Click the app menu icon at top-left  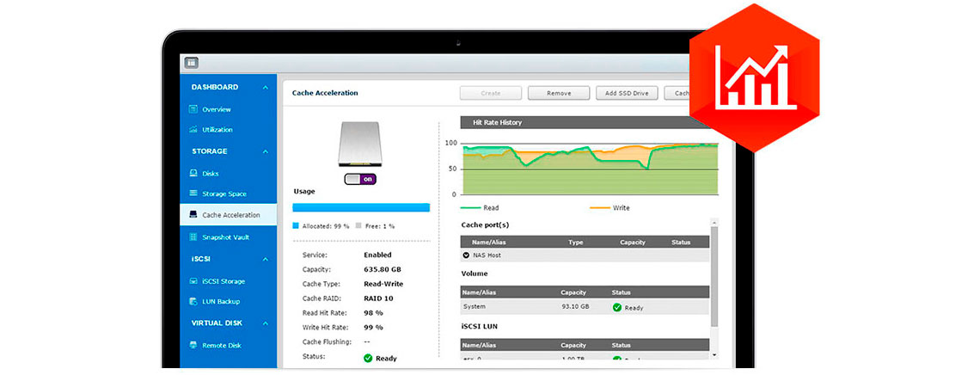point(191,63)
